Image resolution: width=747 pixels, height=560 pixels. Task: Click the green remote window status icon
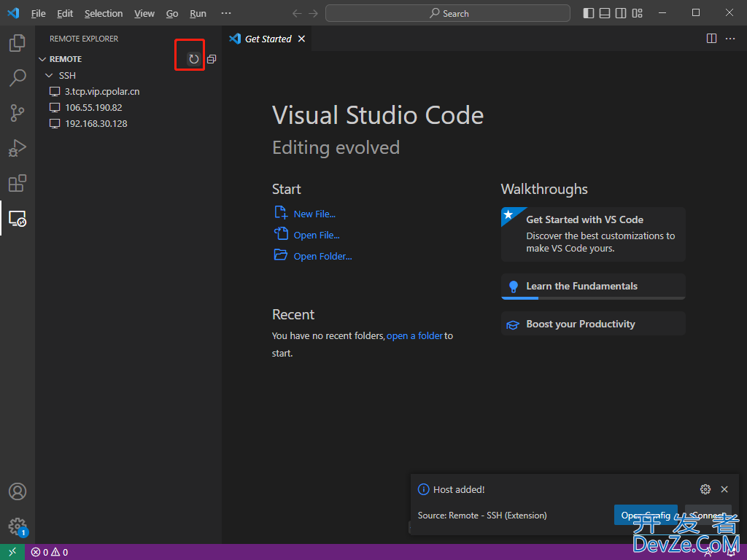click(12, 552)
